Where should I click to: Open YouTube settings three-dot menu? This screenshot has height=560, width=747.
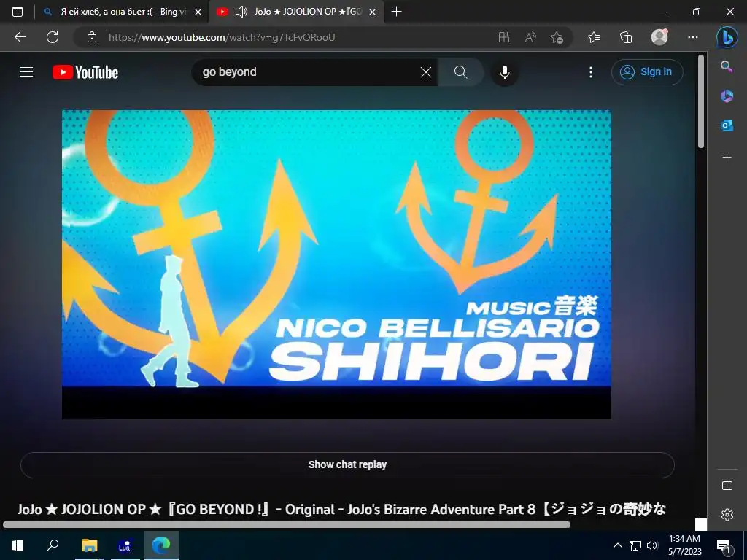coord(591,72)
